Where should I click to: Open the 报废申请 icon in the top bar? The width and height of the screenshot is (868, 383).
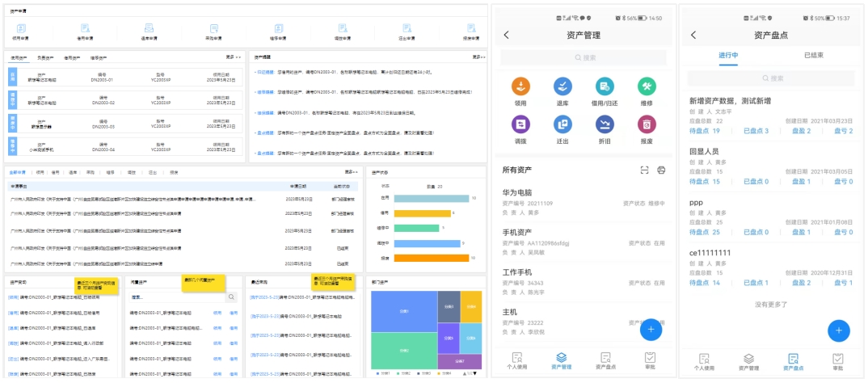click(471, 28)
